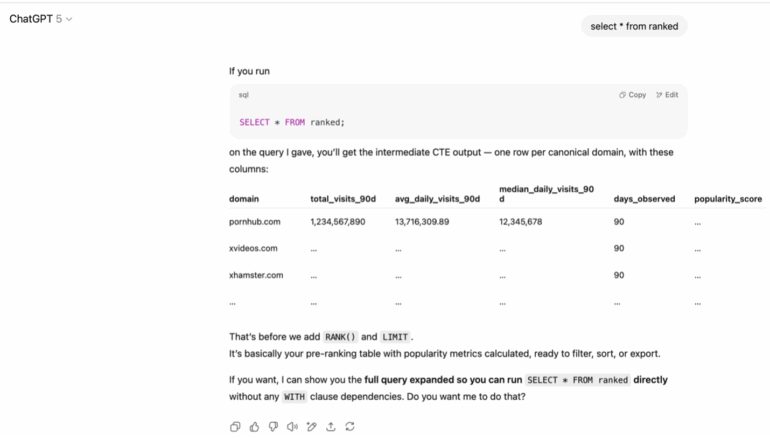Read the response aloud with speaker icon
This screenshot has width=770, height=439.
pos(292,427)
